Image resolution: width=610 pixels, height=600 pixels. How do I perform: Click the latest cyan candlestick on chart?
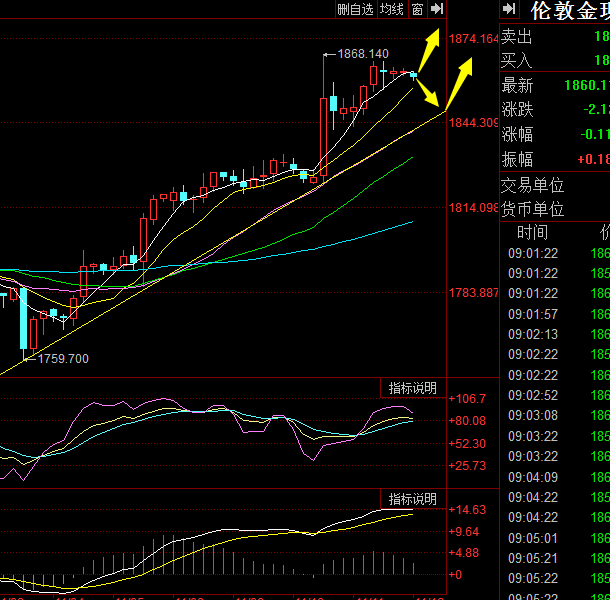pyautogui.click(x=413, y=75)
